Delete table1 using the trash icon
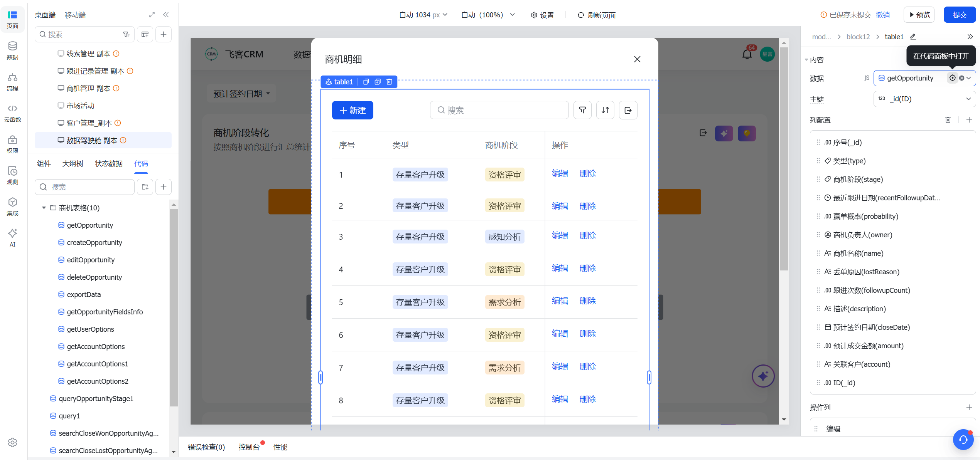 tap(389, 82)
